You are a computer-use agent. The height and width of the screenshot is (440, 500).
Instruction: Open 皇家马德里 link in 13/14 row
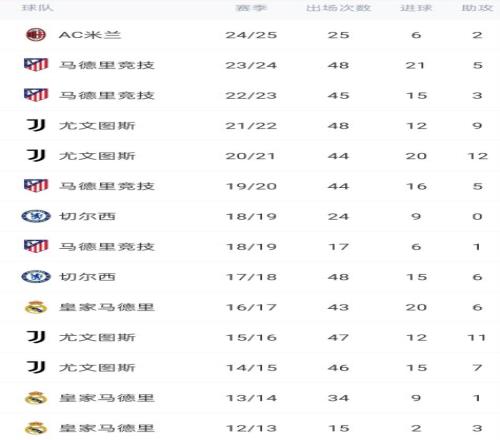(x=107, y=398)
